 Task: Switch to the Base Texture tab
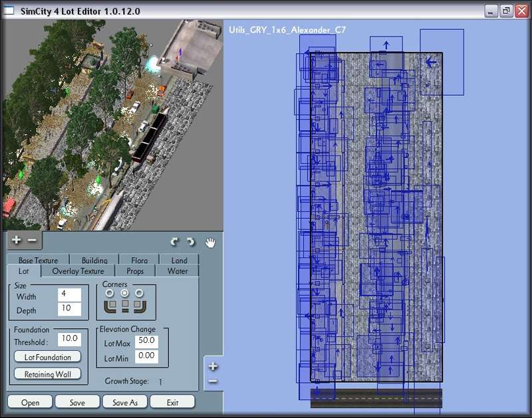39,260
